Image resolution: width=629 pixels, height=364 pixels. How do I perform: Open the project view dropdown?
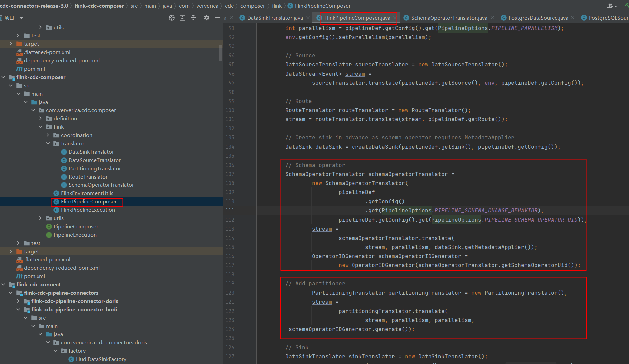coord(21,18)
